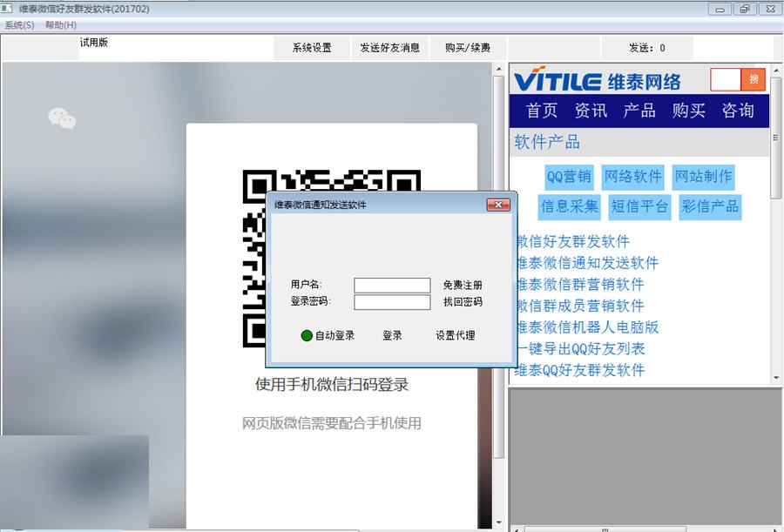This screenshot has width=784, height=532.
Task: Open the 首页 nav item
Action: click(542, 111)
